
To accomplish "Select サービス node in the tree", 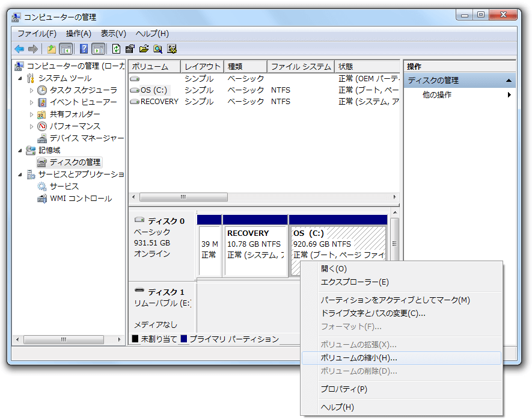I will pos(64,187).
